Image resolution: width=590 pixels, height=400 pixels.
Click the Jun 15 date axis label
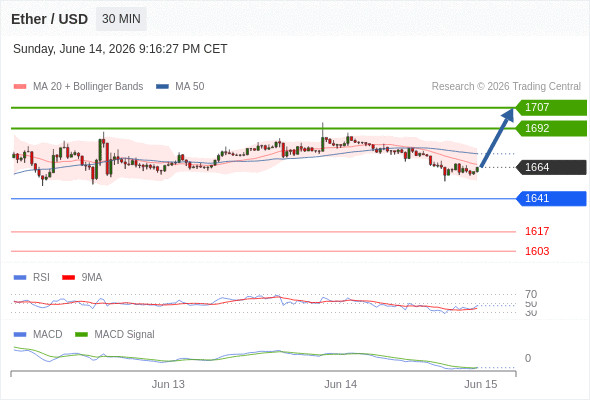coord(481,384)
